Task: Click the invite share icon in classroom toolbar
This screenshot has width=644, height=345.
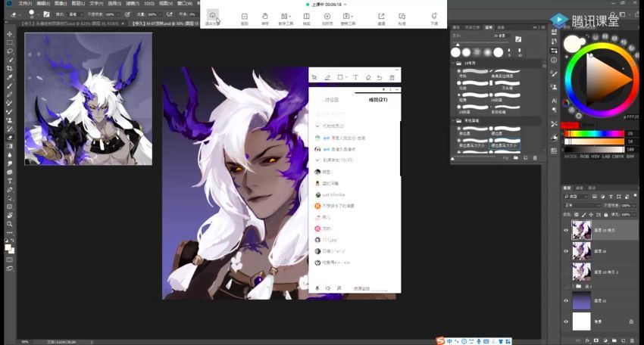Action: click(381, 18)
